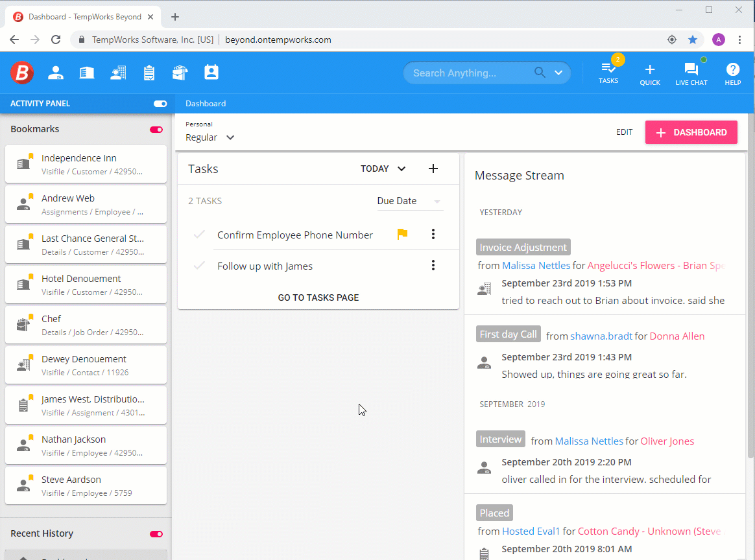The image size is (755, 560).
Task: Open the Chrome profile avatar
Action: pyautogui.click(x=719, y=40)
